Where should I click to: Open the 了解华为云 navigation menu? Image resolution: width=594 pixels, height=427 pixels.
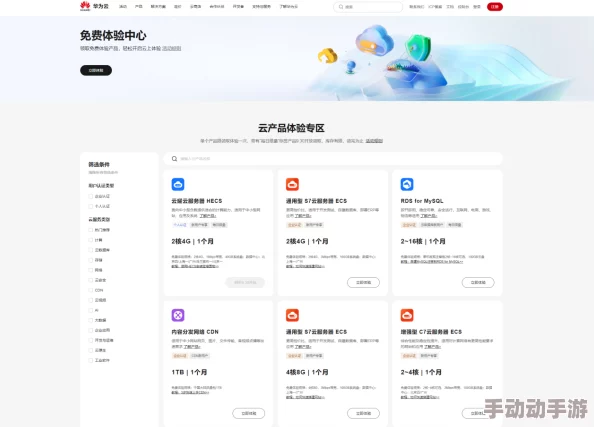click(288, 6)
